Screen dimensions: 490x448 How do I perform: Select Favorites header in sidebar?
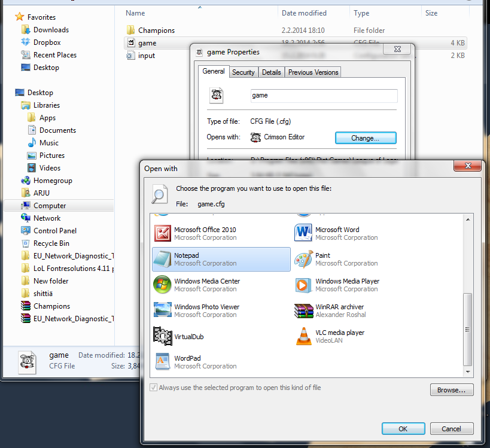click(x=41, y=17)
